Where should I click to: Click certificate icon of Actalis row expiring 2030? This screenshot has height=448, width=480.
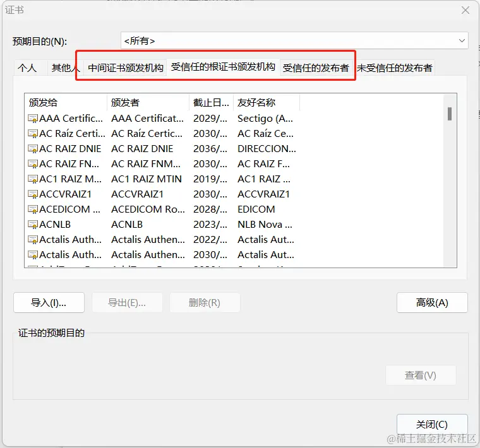(33, 255)
